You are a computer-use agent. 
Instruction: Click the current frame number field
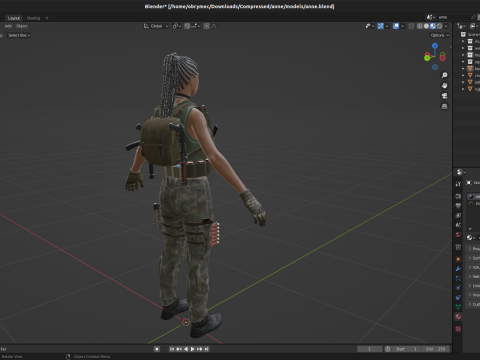(370, 349)
